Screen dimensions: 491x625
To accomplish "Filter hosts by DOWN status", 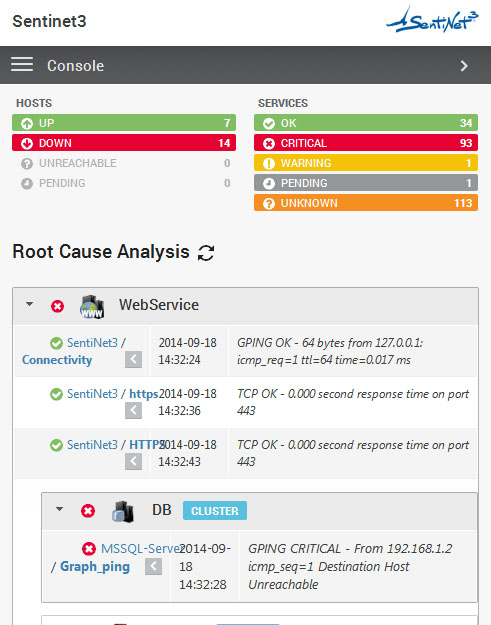I will (124, 143).
